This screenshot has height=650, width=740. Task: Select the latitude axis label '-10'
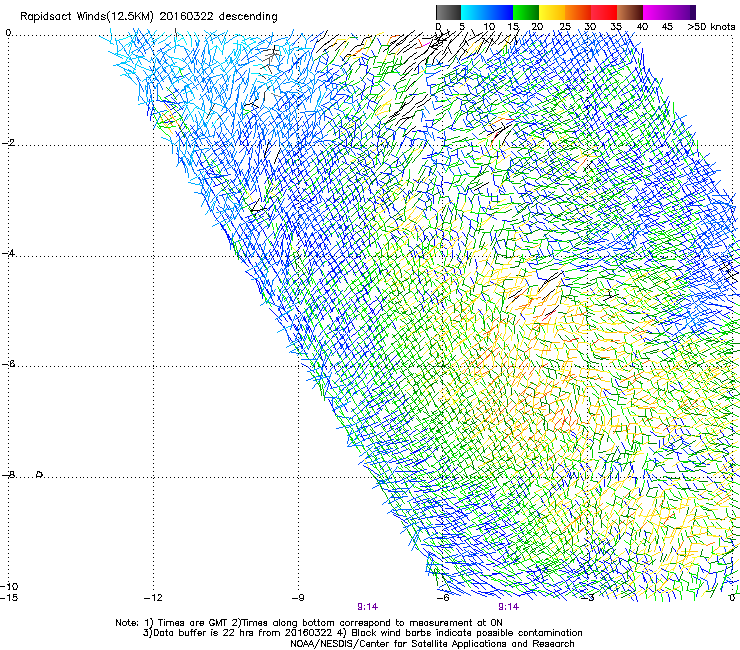[x=9, y=586]
